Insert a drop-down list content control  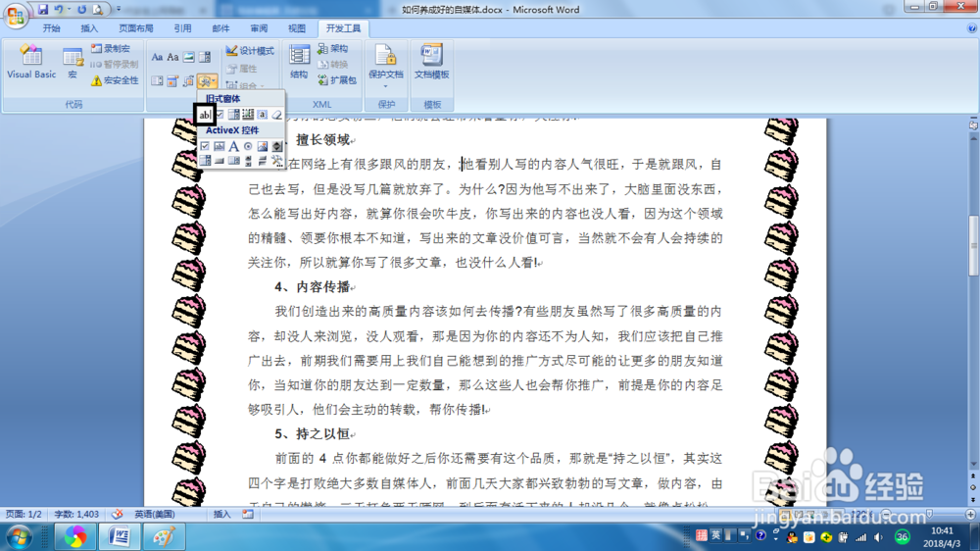(x=157, y=81)
